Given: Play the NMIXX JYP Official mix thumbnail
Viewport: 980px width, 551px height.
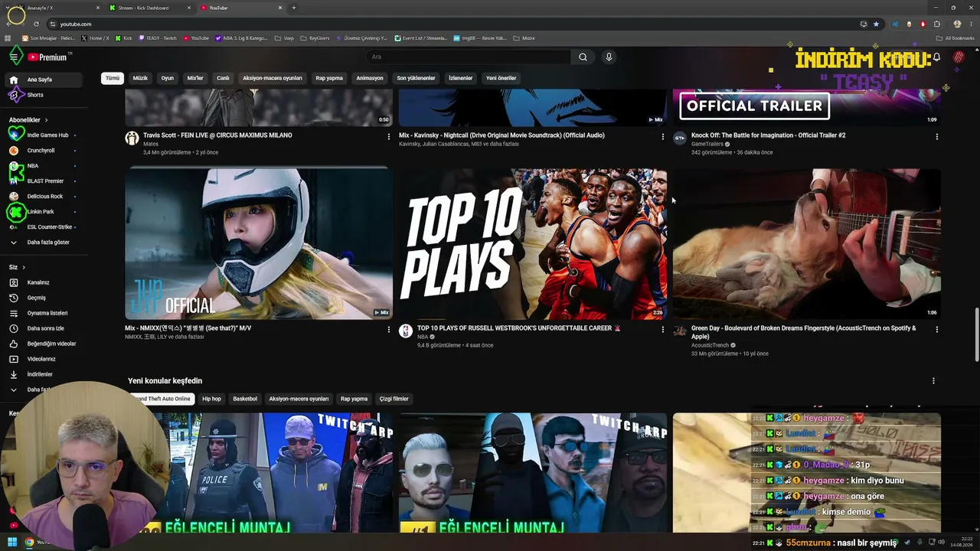Looking at the screenshot, I should click(x=259, y=244).
